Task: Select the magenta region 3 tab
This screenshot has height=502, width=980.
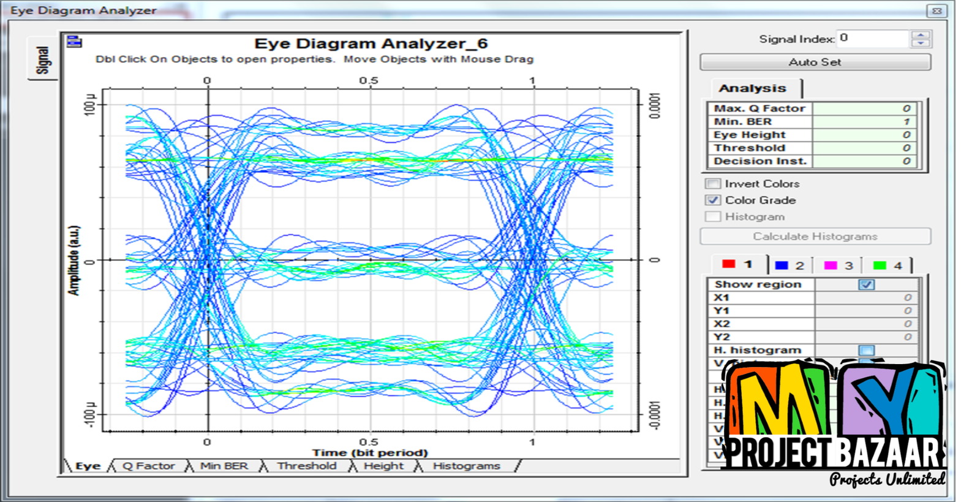Action: pyautogui.click(x=839, y=265)
